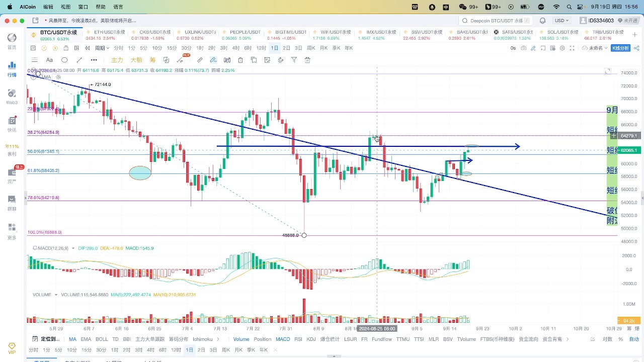Select the 行情 market sidebar icon
The image size is (644, 362).
coord(12,69)
